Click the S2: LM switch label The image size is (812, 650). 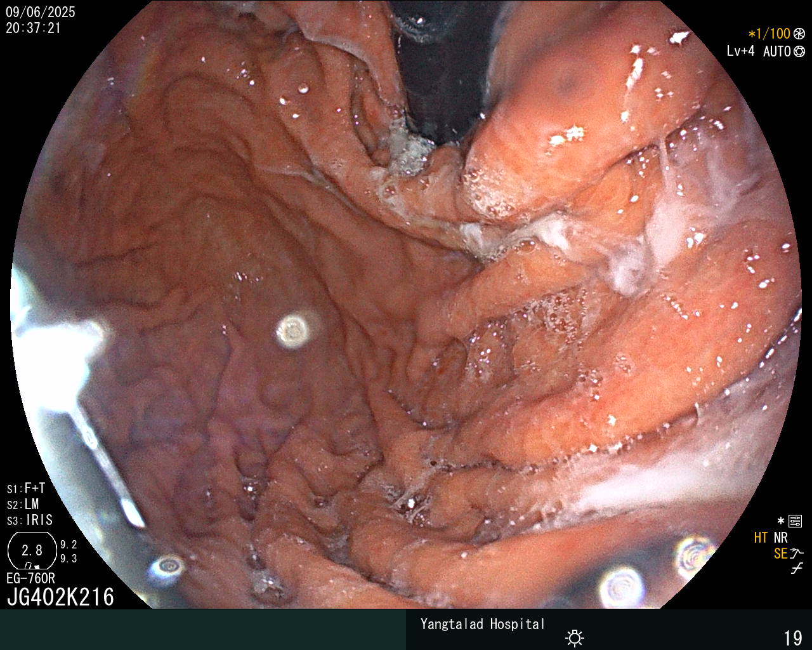(23, 505)
